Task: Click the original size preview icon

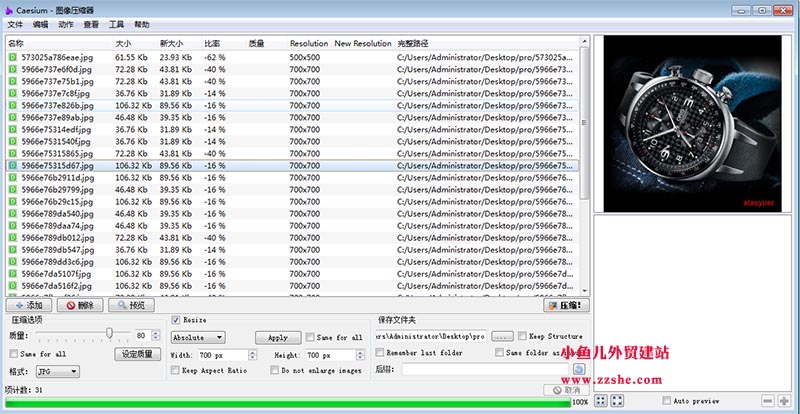Action: 617,400
